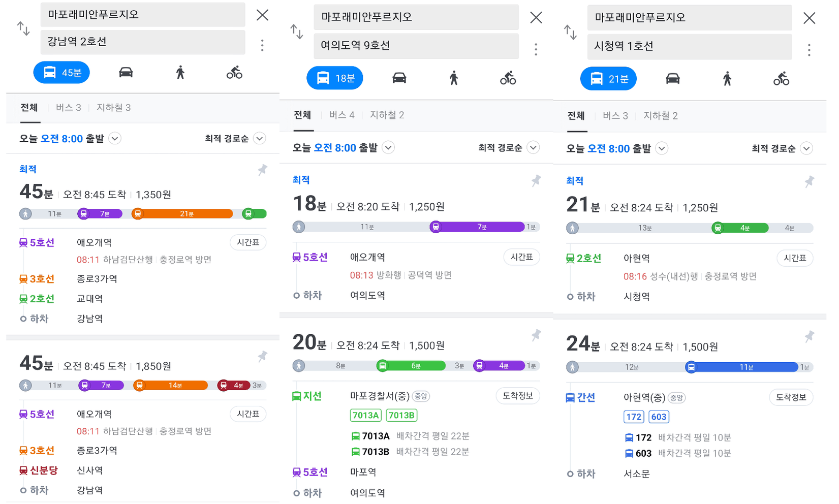Expand departure time dropdown in City Hall panel
839x504 pixels.
pos(662,148)
